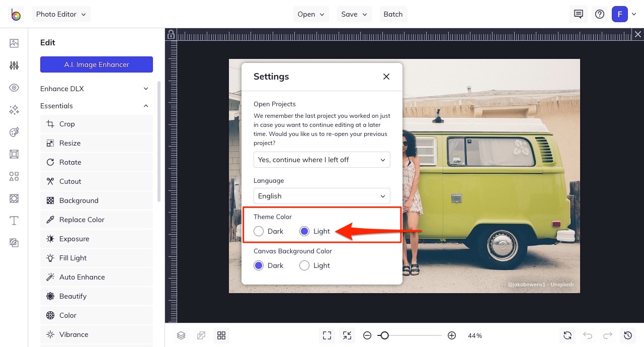Open the Effects sparkle sidebar icon
Screen dimensions: 644x347
[14, 110]
